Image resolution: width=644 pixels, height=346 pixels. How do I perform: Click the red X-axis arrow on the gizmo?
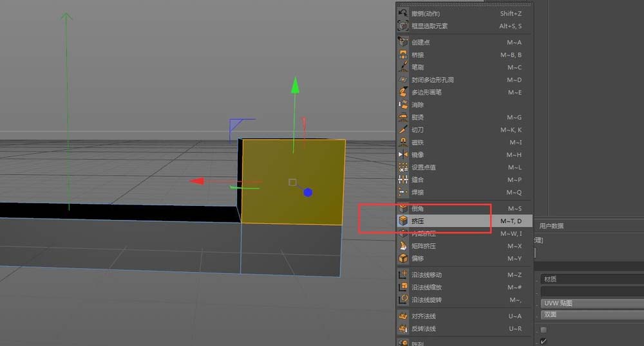coord(196,181)
